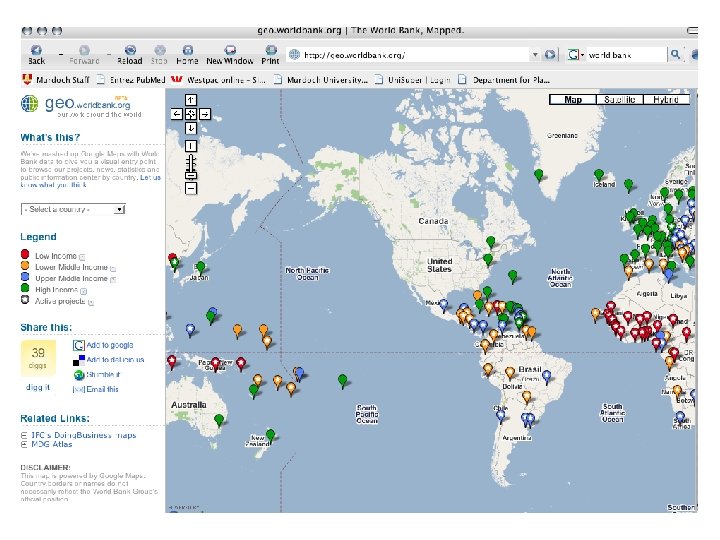Click the world bank search field
This screenshot has width=720, height=540.
(x=626, y=55)
